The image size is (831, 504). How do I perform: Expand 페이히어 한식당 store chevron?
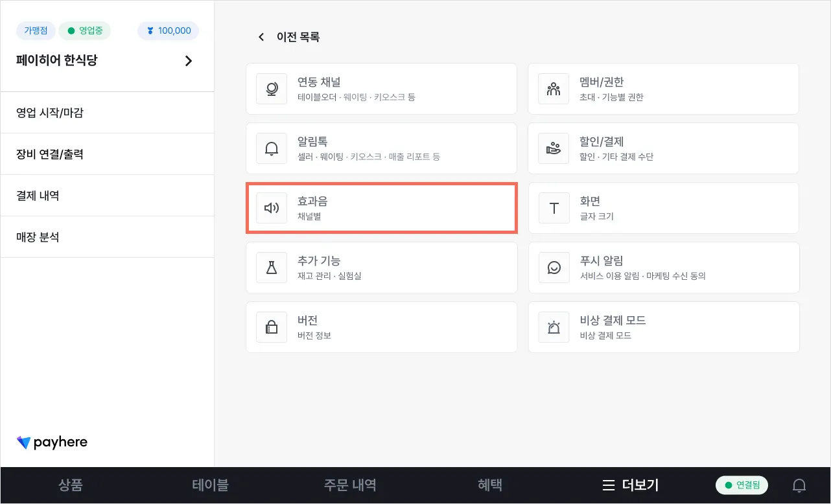click(189, 61)
